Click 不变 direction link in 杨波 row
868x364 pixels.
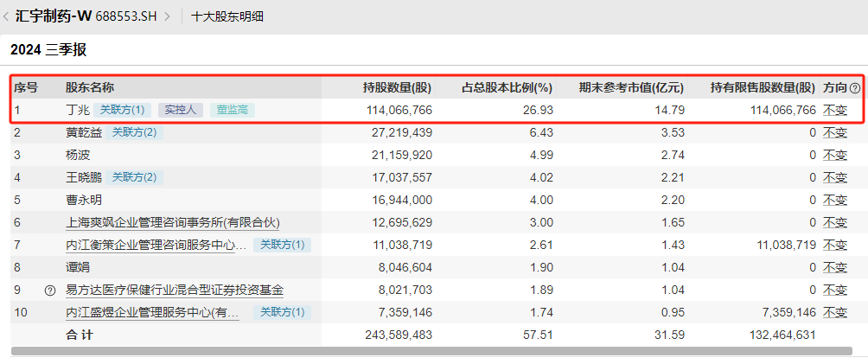click(835, 155)
